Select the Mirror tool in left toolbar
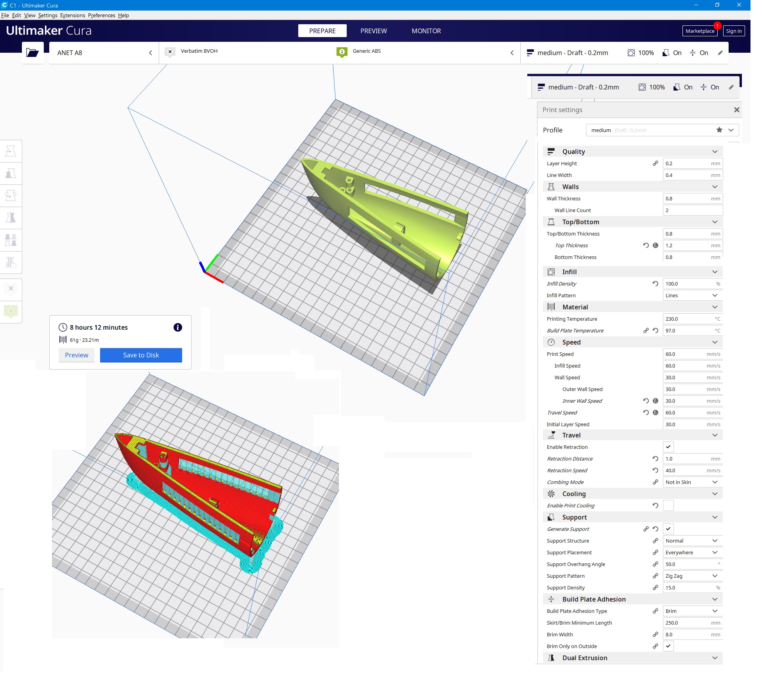This screenshot has height=700, width=763. tap(11, 218)
